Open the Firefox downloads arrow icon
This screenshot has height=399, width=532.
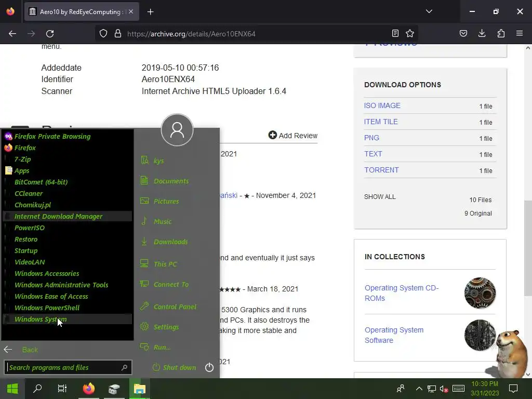tap(482, 34)
